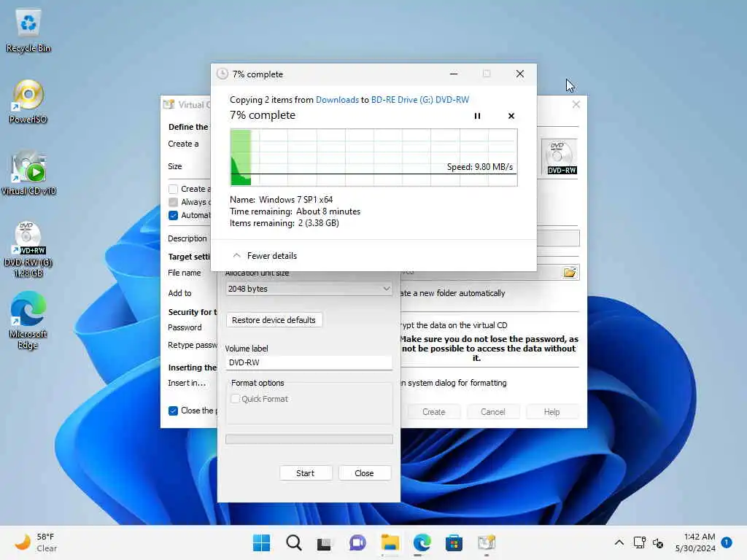Pause the file copy operation
Viewport: 747px width, 560px height.
point(477,116)
